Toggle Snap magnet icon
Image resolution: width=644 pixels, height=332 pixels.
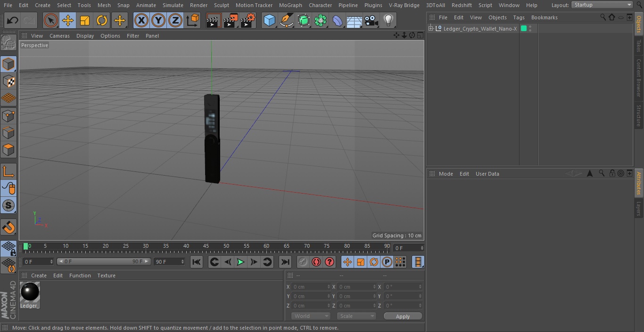coord(8,227)
